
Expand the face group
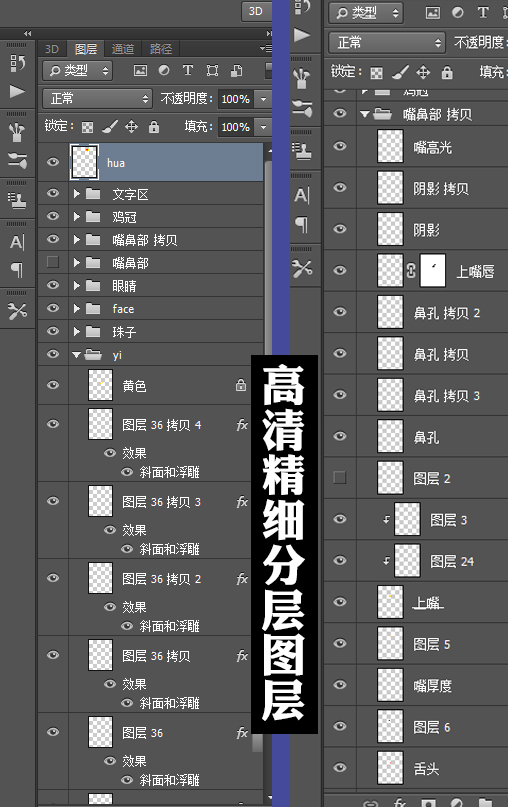(77, 308)
